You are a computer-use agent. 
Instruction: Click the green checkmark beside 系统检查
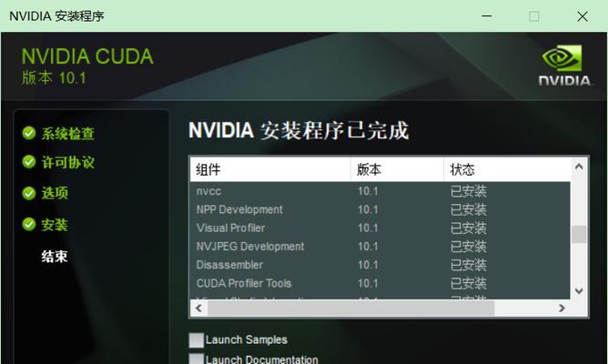click(29, 133)
